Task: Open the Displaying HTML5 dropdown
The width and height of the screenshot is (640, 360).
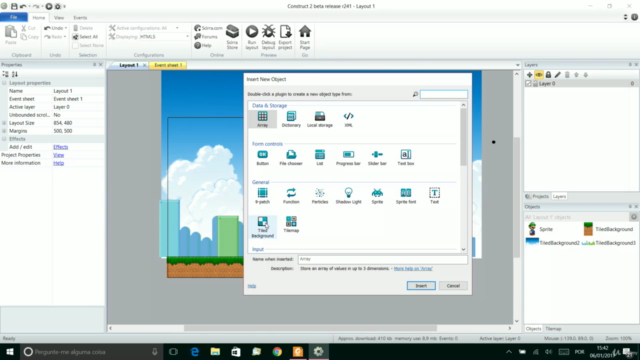Action: pyautogui.click(x=187, y=37)
